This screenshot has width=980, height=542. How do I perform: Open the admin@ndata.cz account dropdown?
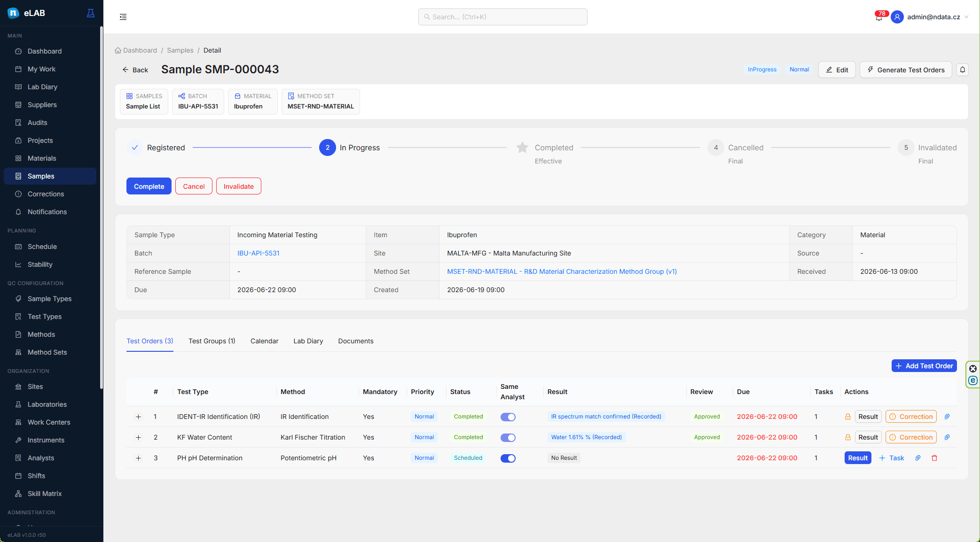938,17
